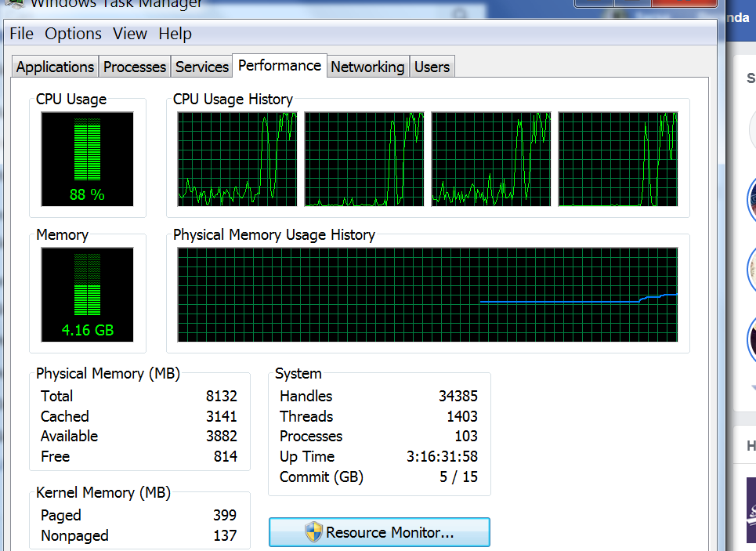Select the Performance tab
The height and width of the screenshot is (551, 756).
coord(280,66)
